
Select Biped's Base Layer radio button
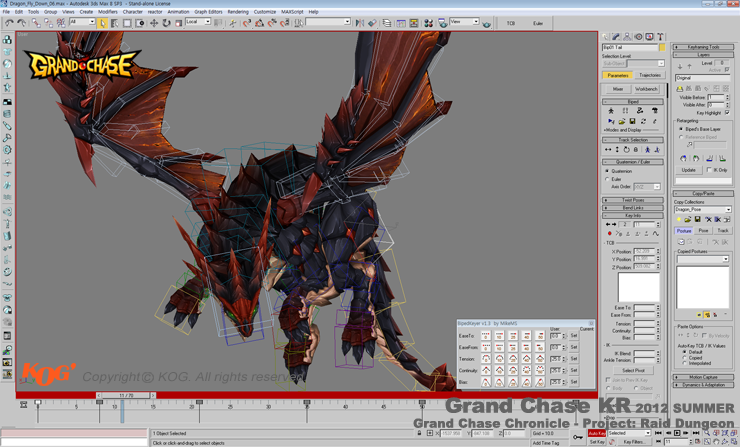pos(681,129)
